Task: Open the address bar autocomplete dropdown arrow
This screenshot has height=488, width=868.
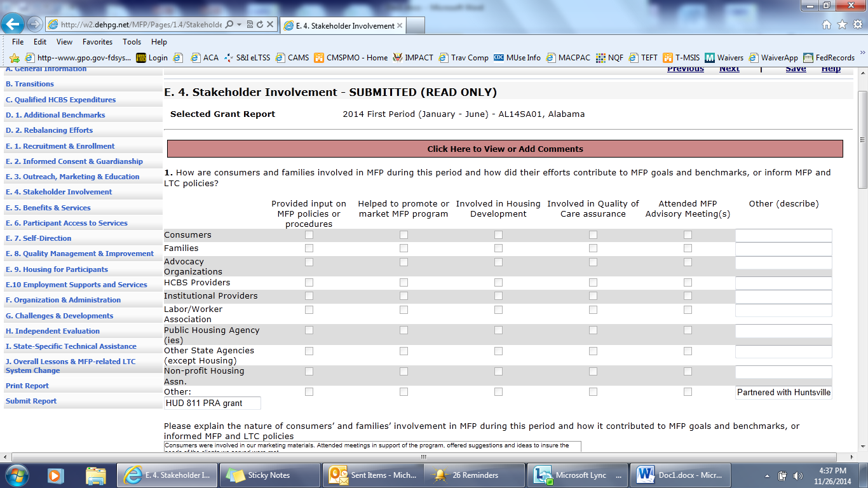Action: tap(239, 25)
